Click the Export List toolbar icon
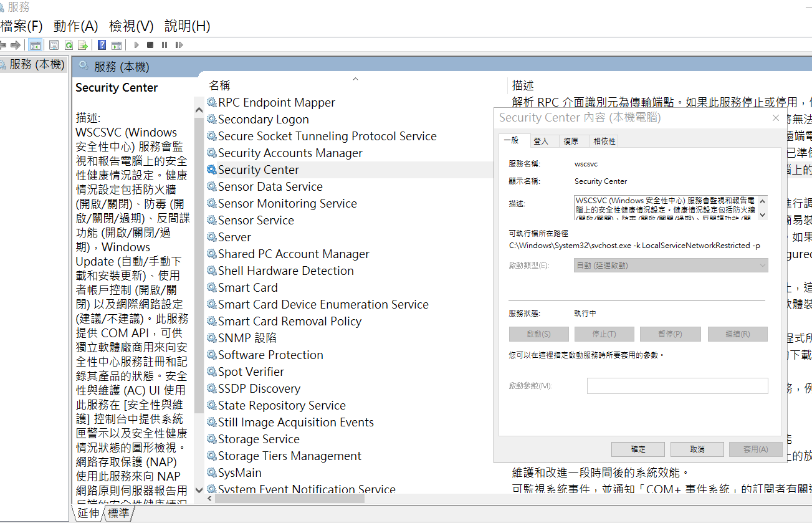This screenshot has height=523, width=812. 82,45
